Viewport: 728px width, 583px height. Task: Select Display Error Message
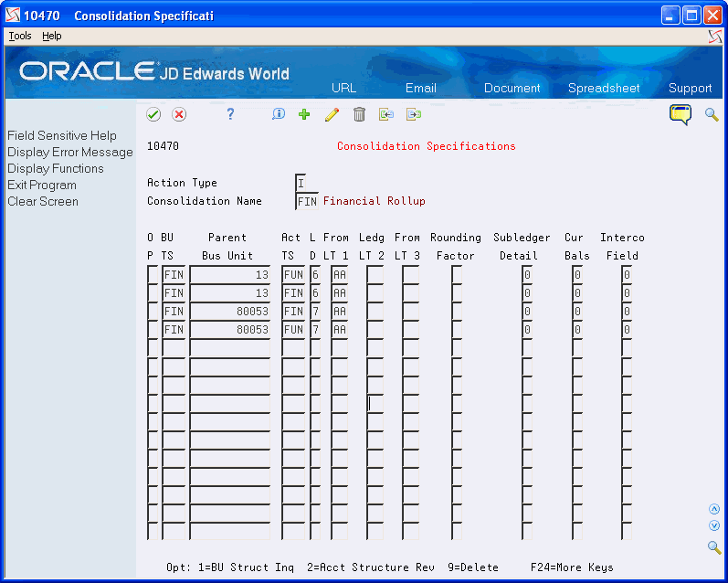(x=70, y=152)
